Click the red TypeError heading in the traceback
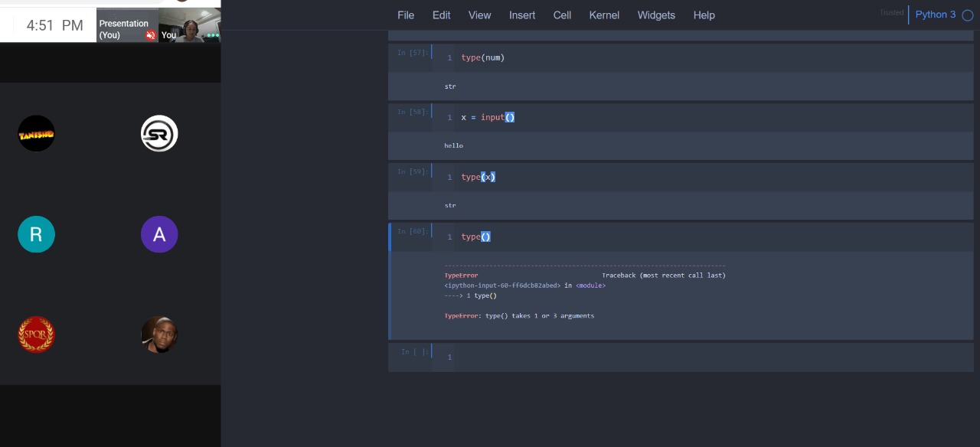The height and width of the screenshot is (447, 980). (x=461, y=275)
